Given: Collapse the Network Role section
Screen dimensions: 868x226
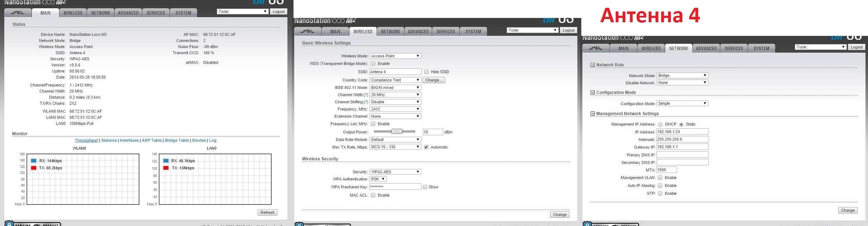Looking at the screenshot, I should [x=592, y=65].
